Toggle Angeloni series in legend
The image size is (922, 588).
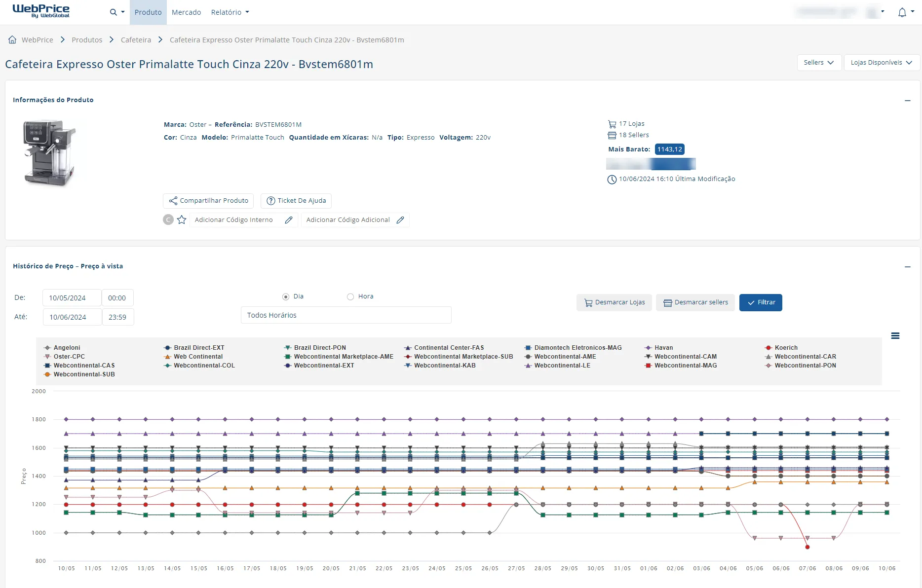tap(62, 348)
